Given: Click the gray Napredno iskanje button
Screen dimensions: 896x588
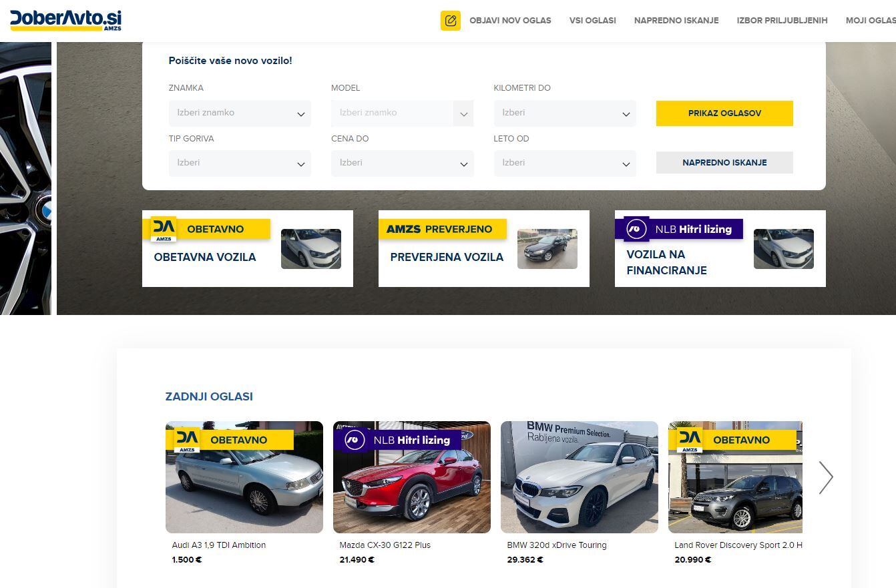Looking at the screenshot, I should click(x=724, y=163).
